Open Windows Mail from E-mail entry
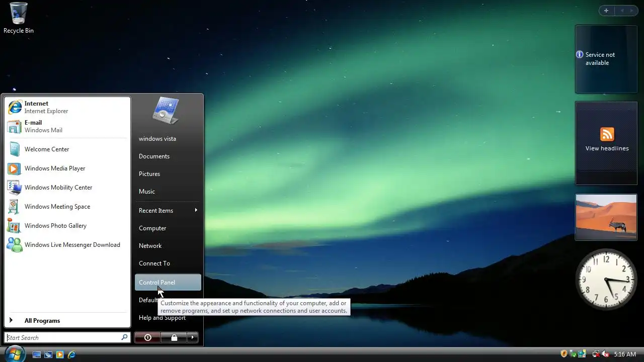 (x=67, y=126)
